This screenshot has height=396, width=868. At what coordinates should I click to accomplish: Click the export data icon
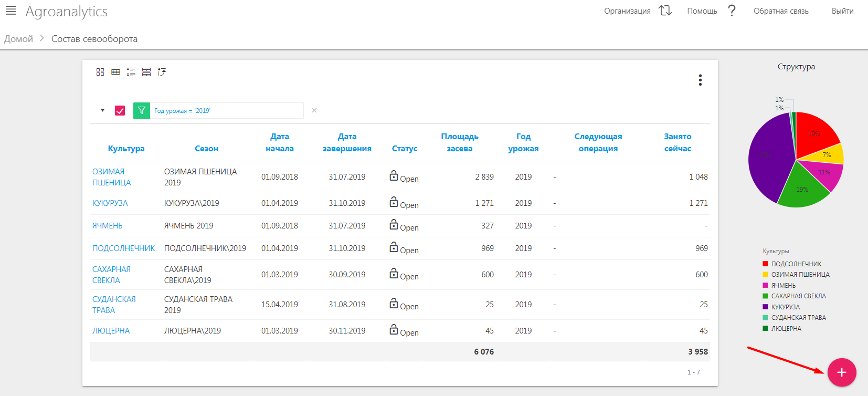click(x=162, y=72)
